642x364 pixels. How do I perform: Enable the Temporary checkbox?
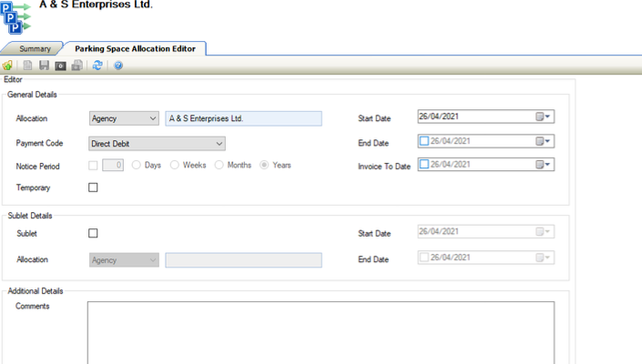[x=93, y=187]
